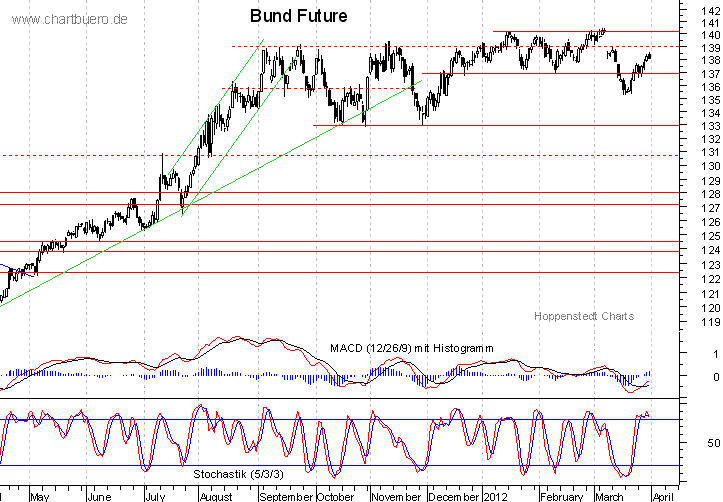Pick the 121 price axis label
This screenshot has width=723, height=502.
pyautogui.click(x=710, y=293)
